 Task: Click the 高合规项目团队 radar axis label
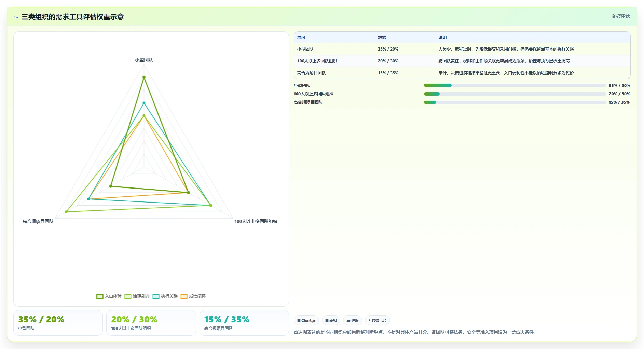pos(38,221)
